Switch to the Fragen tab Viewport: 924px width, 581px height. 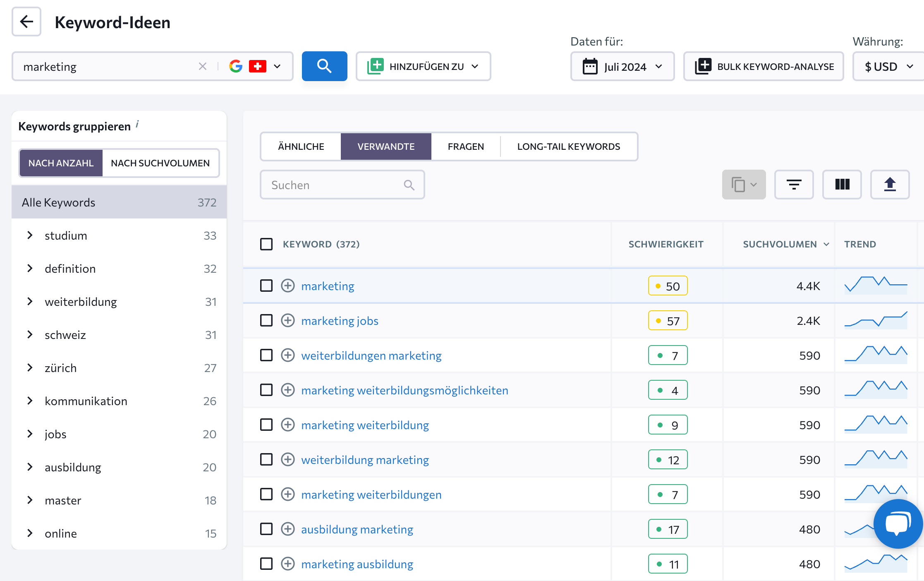[466, 146]
